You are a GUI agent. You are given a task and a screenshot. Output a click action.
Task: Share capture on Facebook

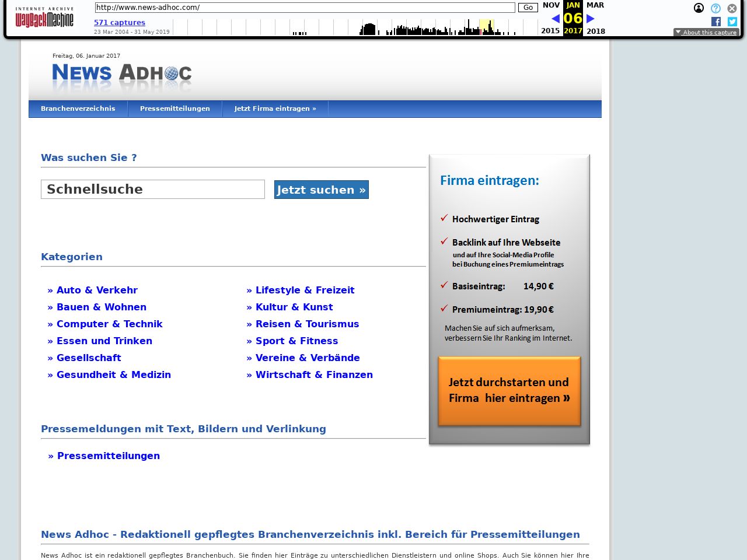pyautogui.click(x=716, y=22)
